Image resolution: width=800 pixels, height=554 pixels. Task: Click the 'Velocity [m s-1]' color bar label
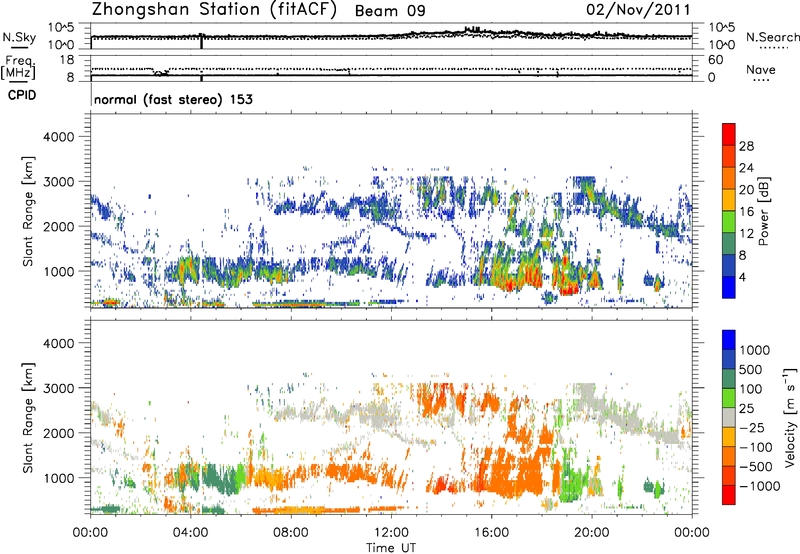click(790, 417)
